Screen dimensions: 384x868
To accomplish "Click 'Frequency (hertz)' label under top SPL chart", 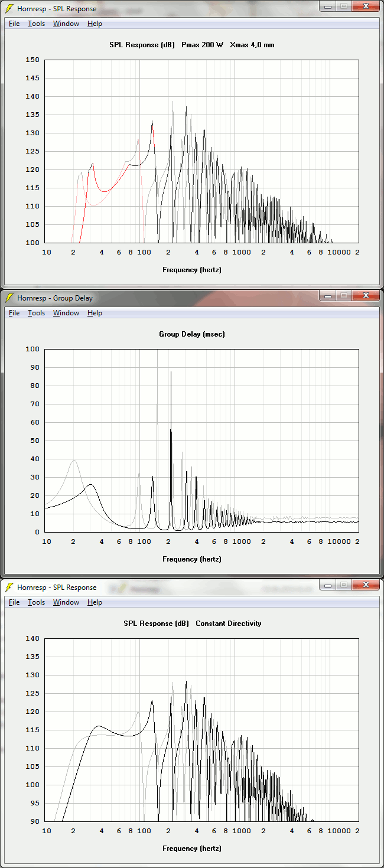I will coord(192,270).
